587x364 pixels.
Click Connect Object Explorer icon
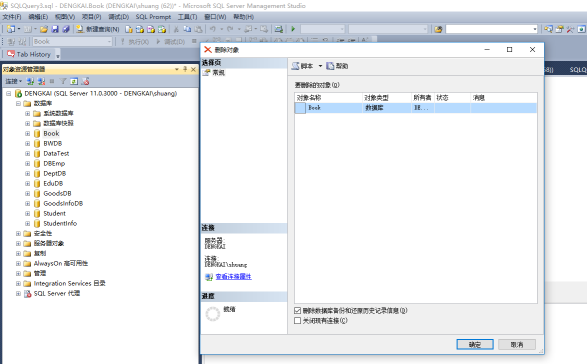30,81
